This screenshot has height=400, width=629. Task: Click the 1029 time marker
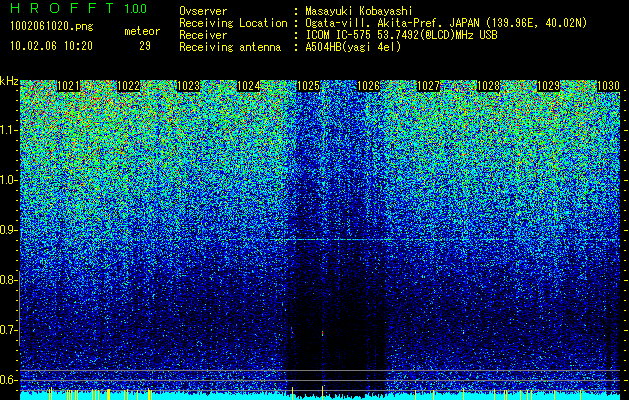[548, 86]
